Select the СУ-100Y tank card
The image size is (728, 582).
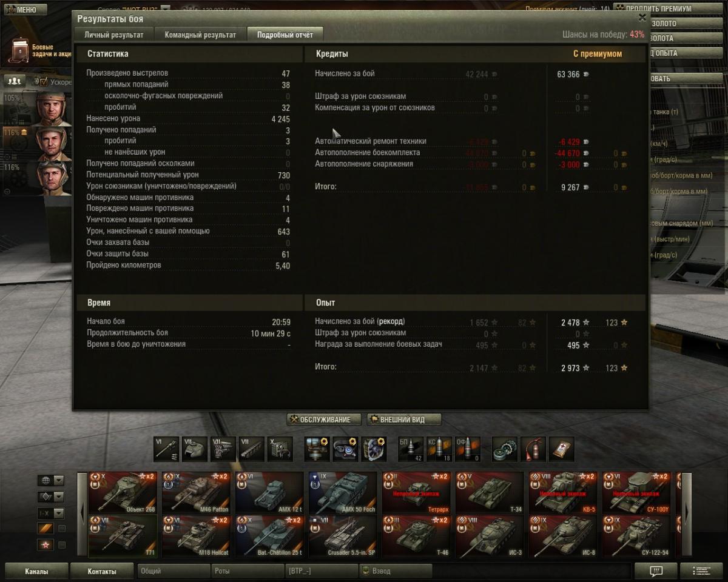[637, 493]
